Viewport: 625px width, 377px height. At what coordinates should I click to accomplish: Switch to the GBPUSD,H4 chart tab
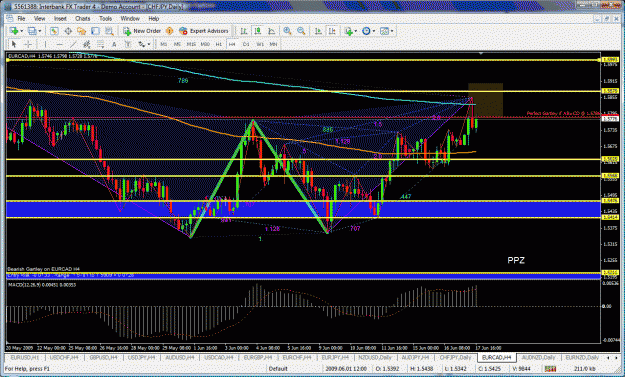pyautogui.click(x=103, y=358)
